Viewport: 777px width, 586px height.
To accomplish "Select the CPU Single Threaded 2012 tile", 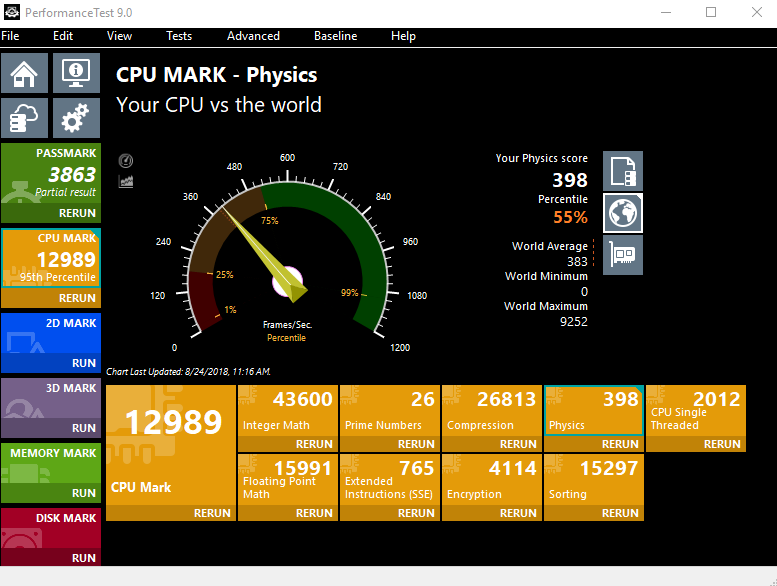I will (696, 411).
